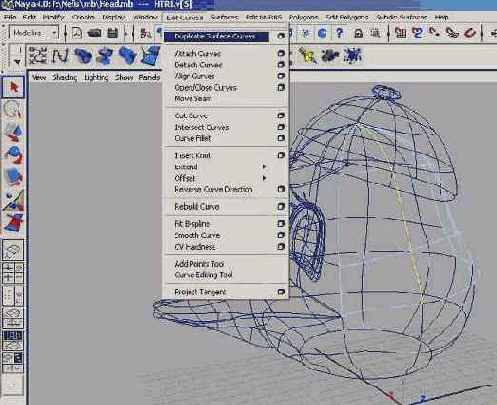Switch to four-view layout icon in toolbox

(x=13, y=272)
